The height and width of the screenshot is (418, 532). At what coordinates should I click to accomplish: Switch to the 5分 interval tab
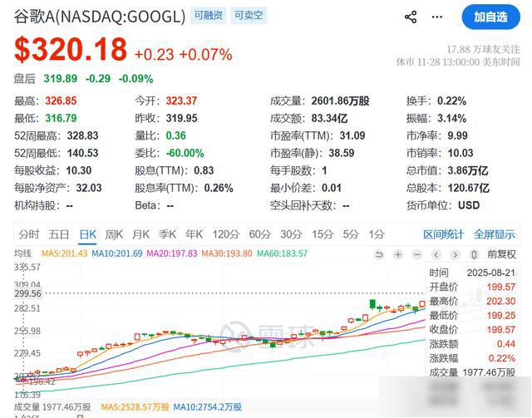pyautogui.click(x=351, y=234)
